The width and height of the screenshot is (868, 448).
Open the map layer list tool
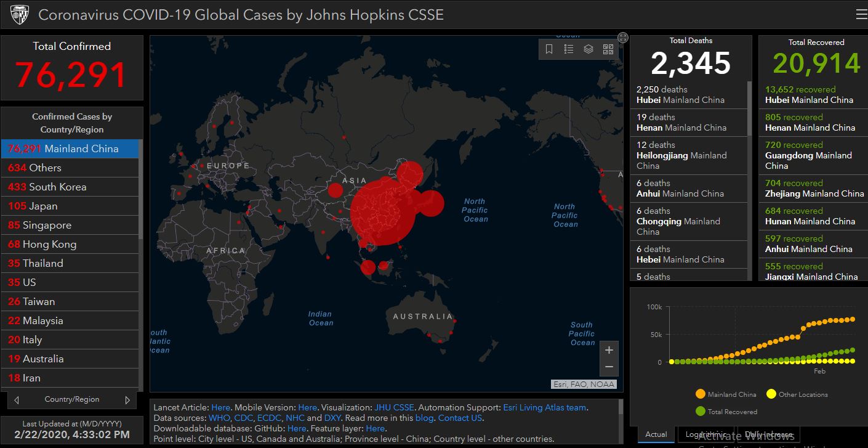[x=589, y=49]
